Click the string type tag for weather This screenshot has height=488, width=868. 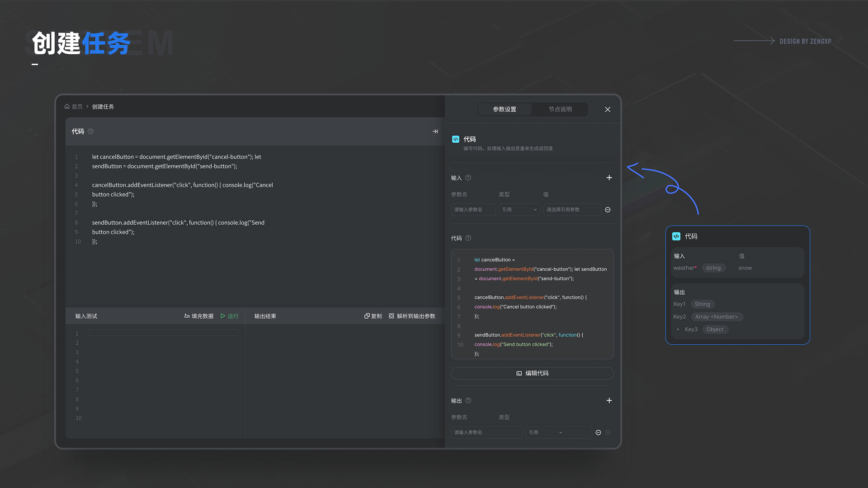713,268
